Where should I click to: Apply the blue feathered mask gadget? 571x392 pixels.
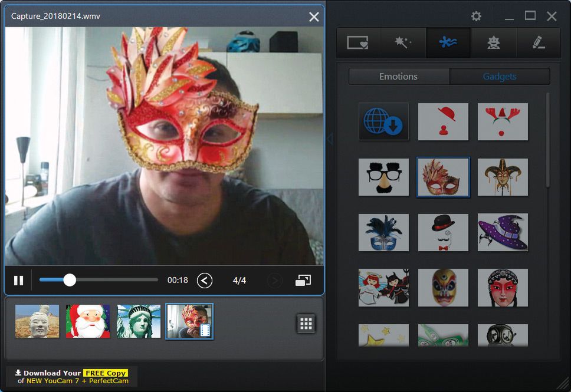pos(383,232)
